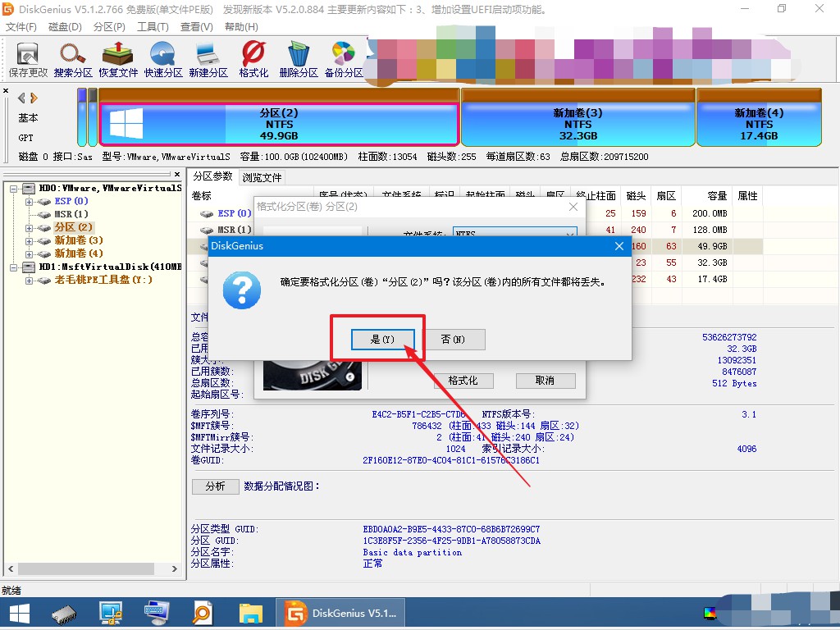Click the 容量 column header
Screen dimensions: 840x630
coord(706,195)
